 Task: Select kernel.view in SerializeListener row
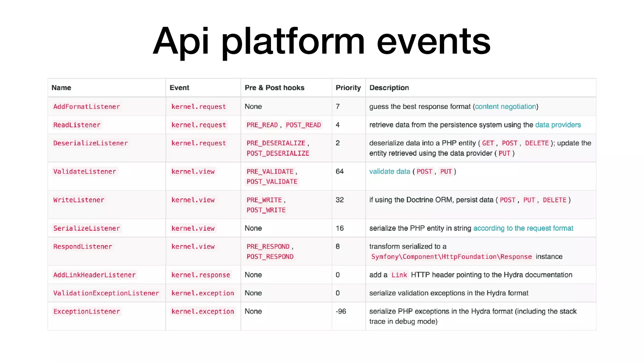[x=193, y=228]
